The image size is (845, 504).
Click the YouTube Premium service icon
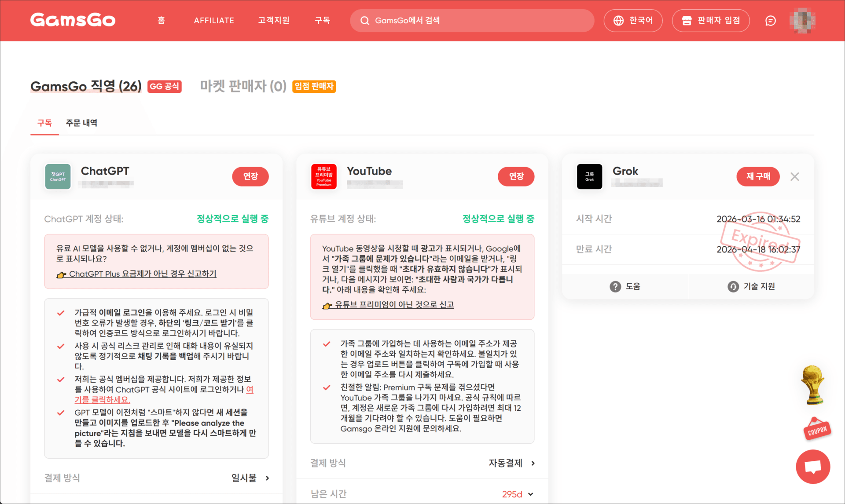[324, 176]
